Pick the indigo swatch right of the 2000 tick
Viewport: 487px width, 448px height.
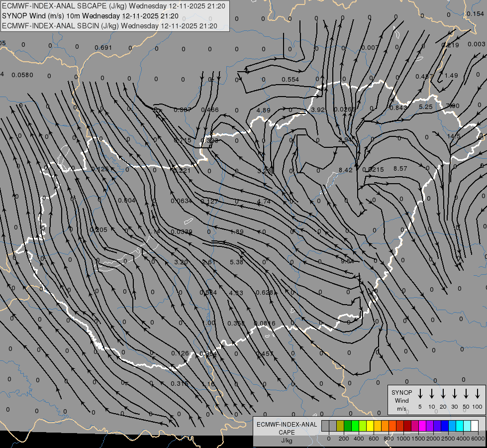pos(437,426)
